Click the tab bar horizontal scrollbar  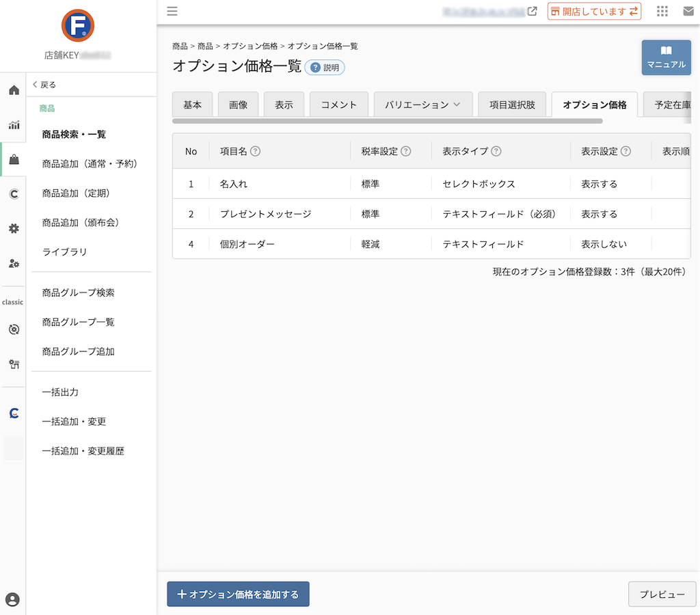tap(388, 121)
